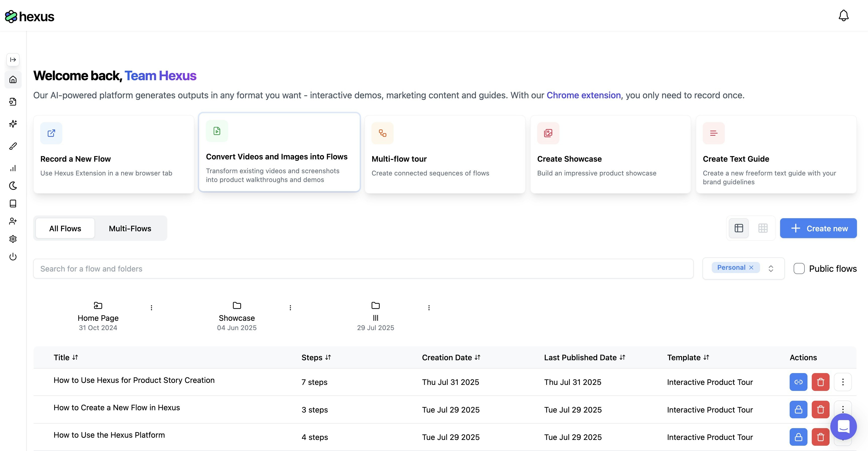The height and width of the screenshot is (451, 868).
Task: Click the power logout sidebar icon
Action: pyautogui.click(x=13, y=257)
